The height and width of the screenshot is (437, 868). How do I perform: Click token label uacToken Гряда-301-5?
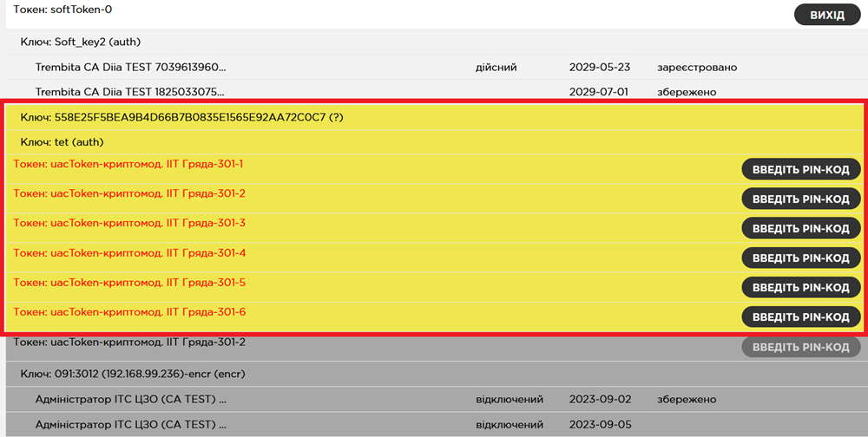[129, 283]
